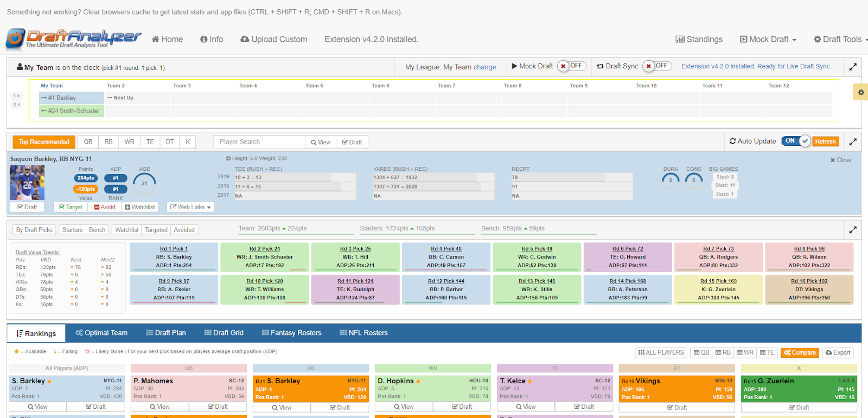
Task: View the Standings page
Action: (699, 39)
